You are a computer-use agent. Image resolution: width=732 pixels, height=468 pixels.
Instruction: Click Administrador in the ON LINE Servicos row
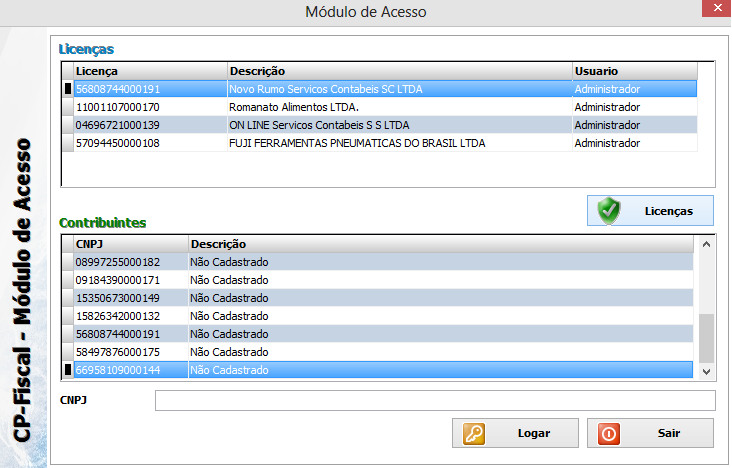(x=607, y=125)
